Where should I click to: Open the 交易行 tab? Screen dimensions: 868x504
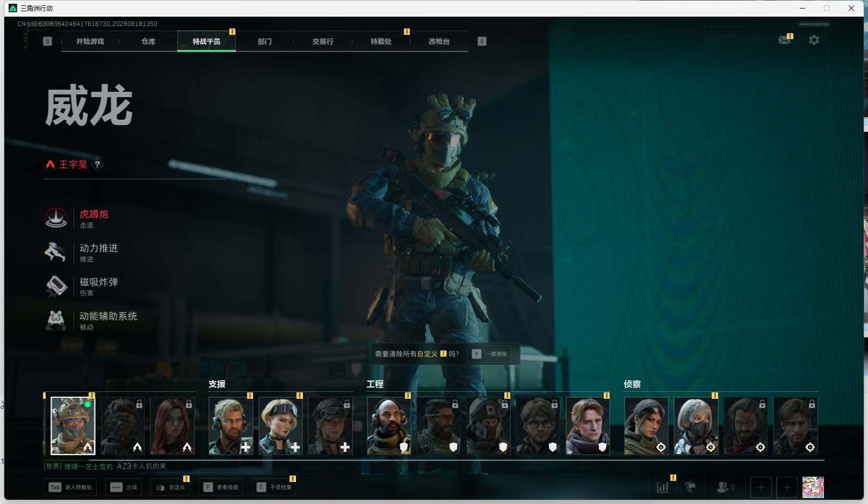point(323,41)
